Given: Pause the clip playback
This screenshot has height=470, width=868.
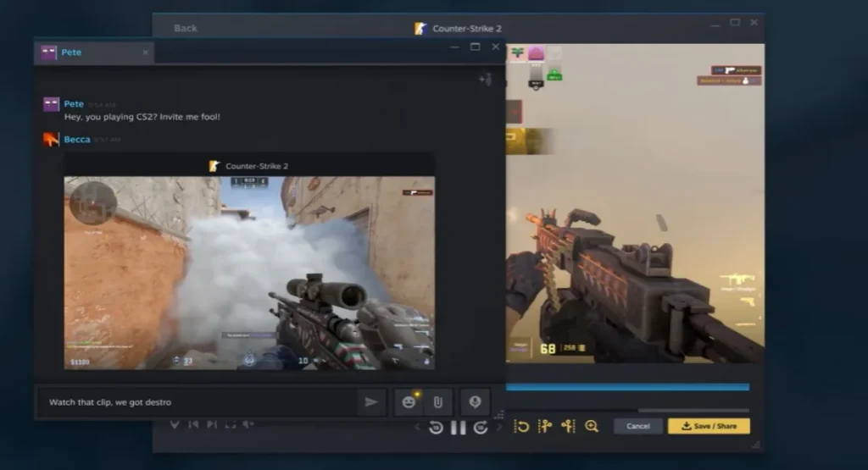Looking at the screenshot, I should [459, 428].
